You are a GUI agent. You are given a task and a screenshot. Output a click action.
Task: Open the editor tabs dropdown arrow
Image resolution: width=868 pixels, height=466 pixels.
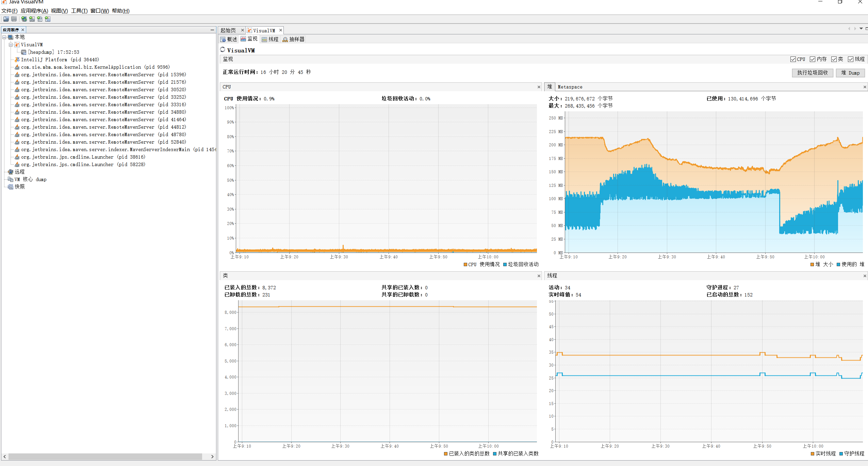861,29
